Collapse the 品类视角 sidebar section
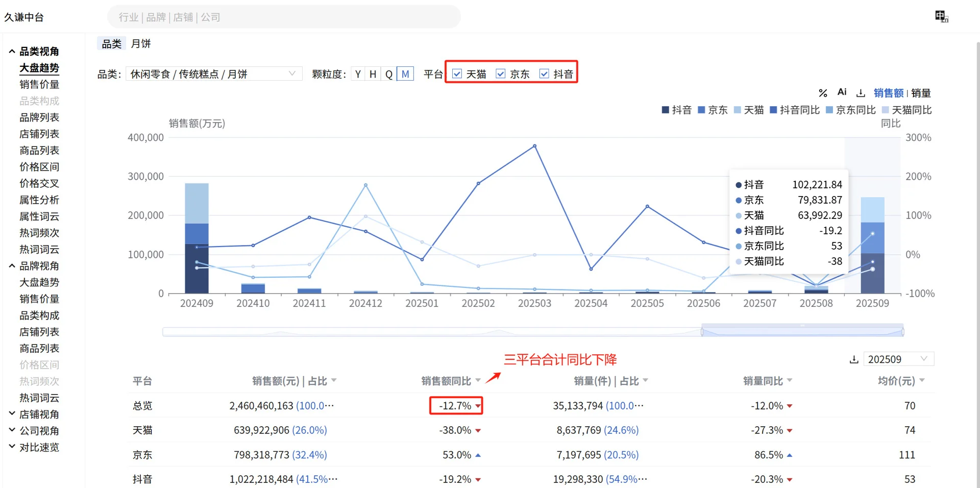Screen dimensions: 980x488 [x=12, y=51]
